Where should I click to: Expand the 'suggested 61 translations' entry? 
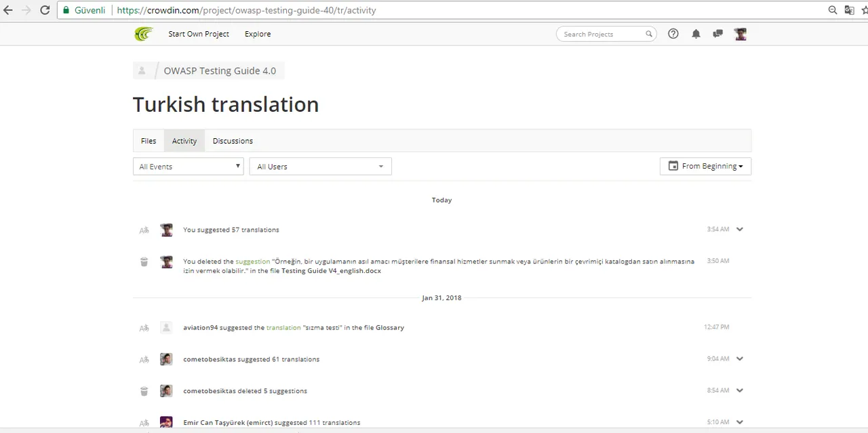740,359
